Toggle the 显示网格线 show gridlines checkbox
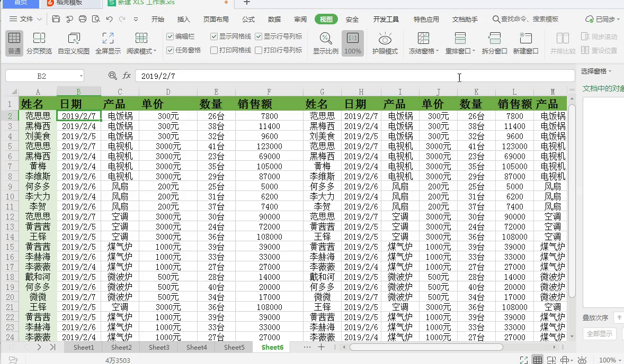Viewport: 624px width, 364px height. point(213,37)
